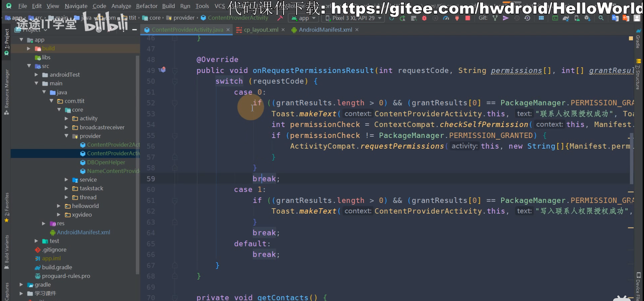Open Search Everywhere magnifier icon
The height and width of the screenshot is (301, 644).
(601, 18)
